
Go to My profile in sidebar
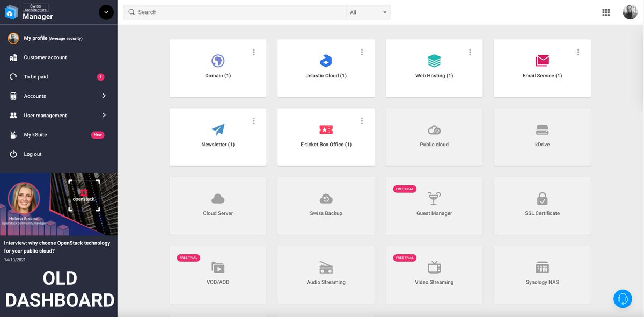tap(58, 38)
